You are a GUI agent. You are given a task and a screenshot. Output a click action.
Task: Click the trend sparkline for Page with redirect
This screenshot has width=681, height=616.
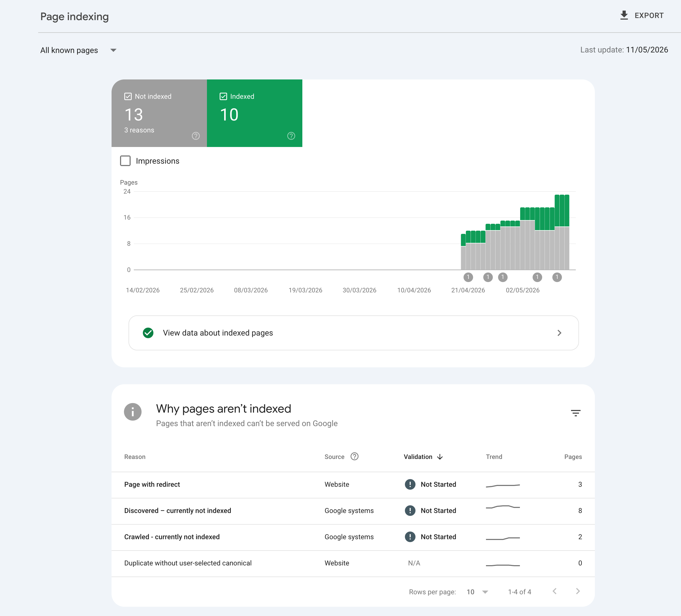(x=503, y=485)
